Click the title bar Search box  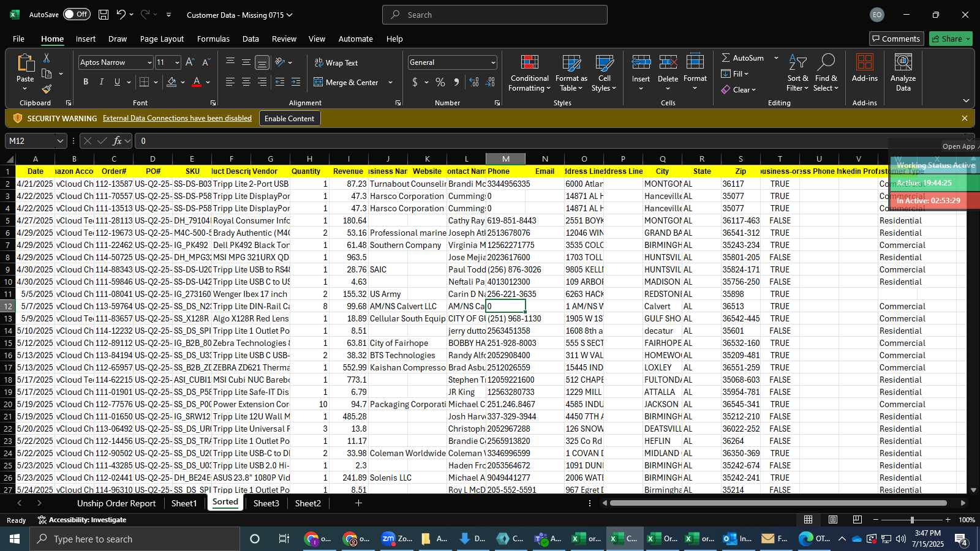coord(495,15)
